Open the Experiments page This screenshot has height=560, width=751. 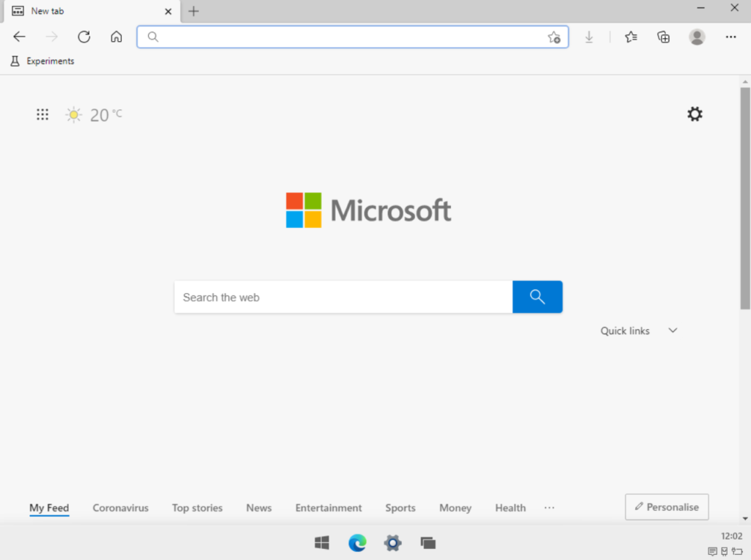(x=42, y=61)
